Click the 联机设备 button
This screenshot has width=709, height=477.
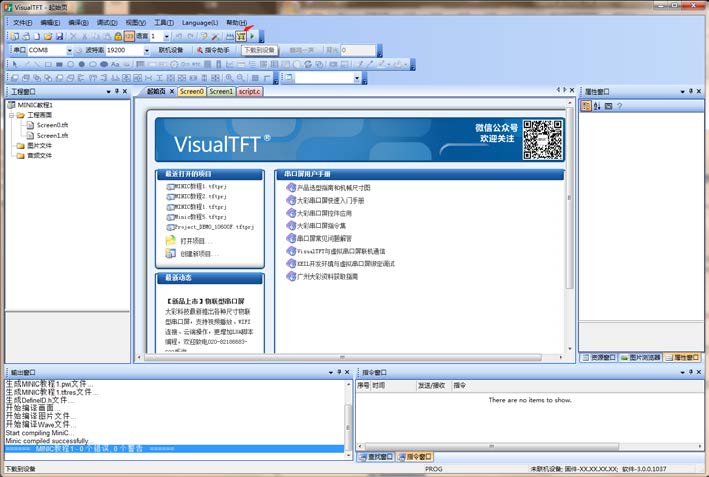[x=170, y=50]
